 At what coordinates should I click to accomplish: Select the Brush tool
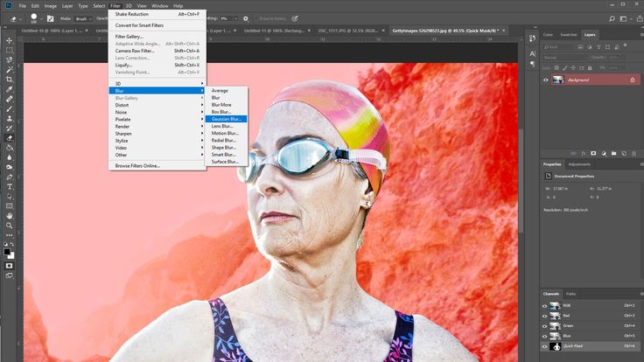(x=9, y=109)
